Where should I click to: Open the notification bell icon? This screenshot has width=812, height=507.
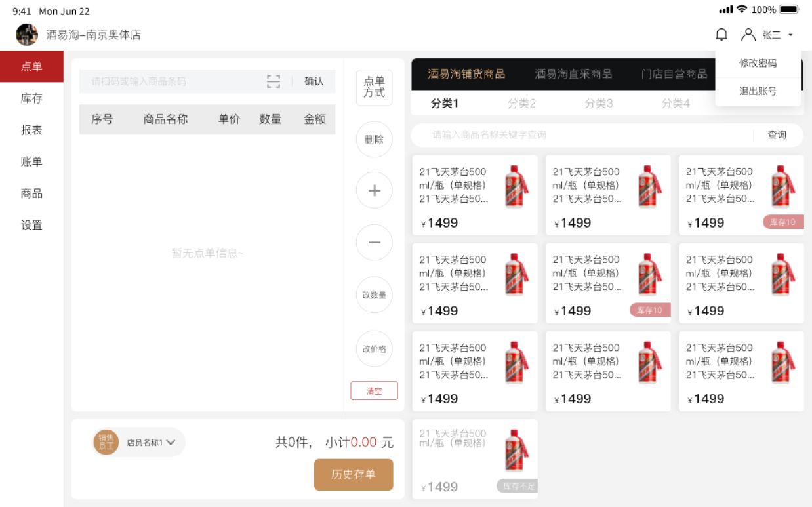click(x=721, y=35)
